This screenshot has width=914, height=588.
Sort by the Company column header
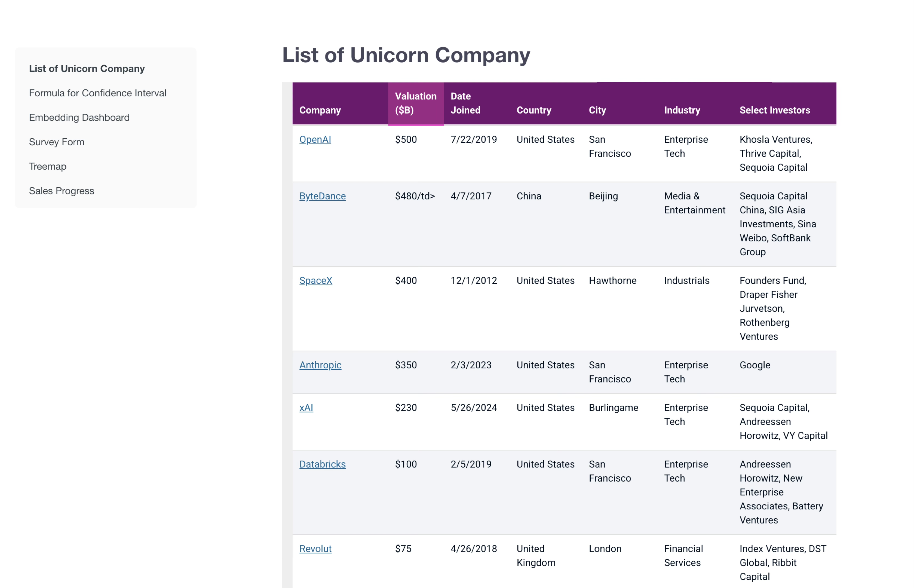[x=320, y=110]
